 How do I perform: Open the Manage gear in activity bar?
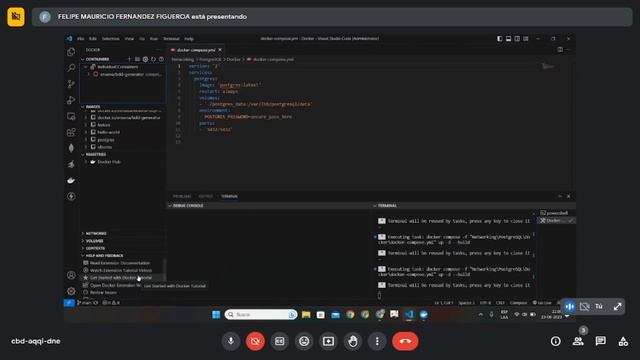(71, 291)
